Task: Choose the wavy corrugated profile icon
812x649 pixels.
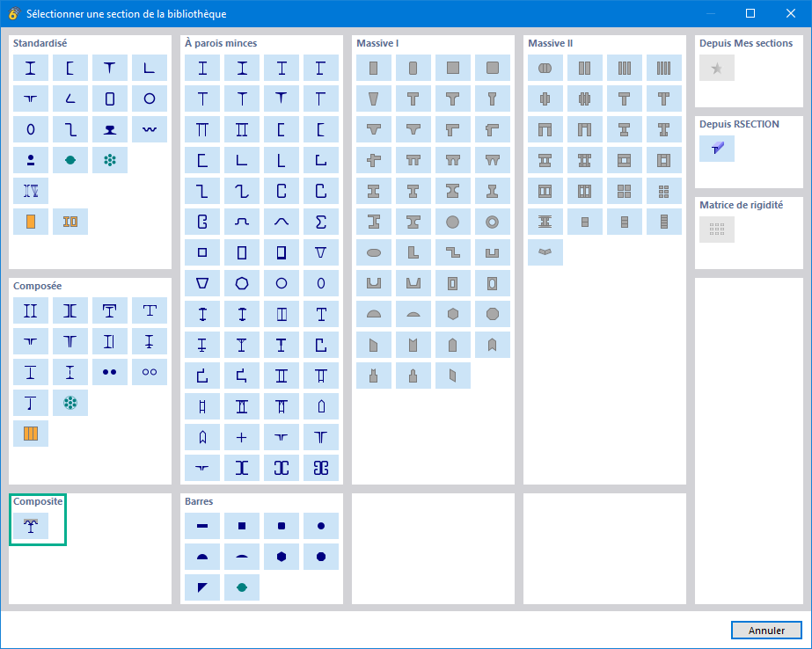Action: click(150, 129)
